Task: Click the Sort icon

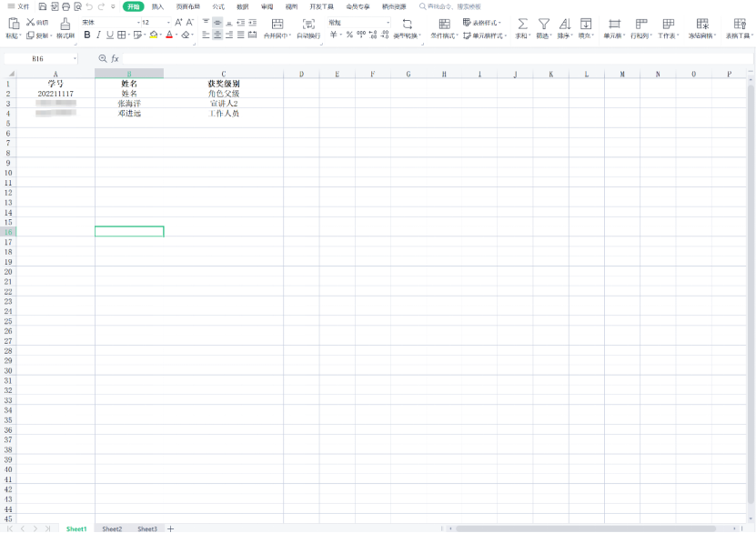Action: point(564,24)
